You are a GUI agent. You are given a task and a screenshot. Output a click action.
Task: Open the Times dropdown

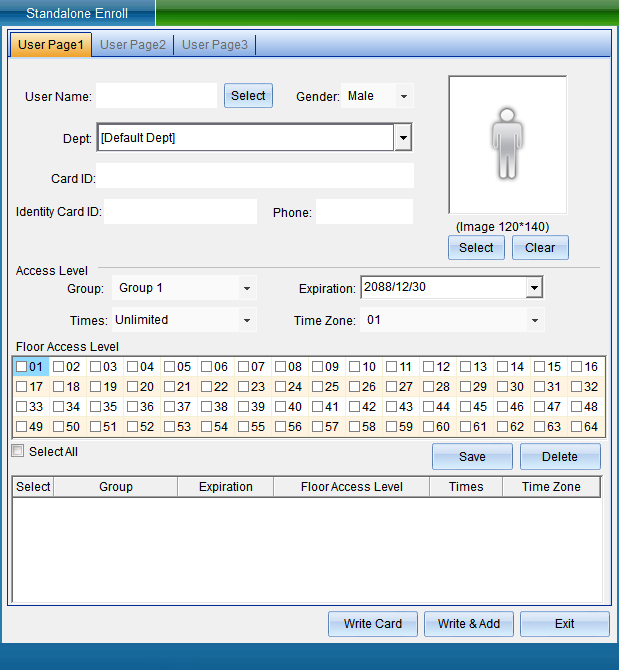[247, 321]
